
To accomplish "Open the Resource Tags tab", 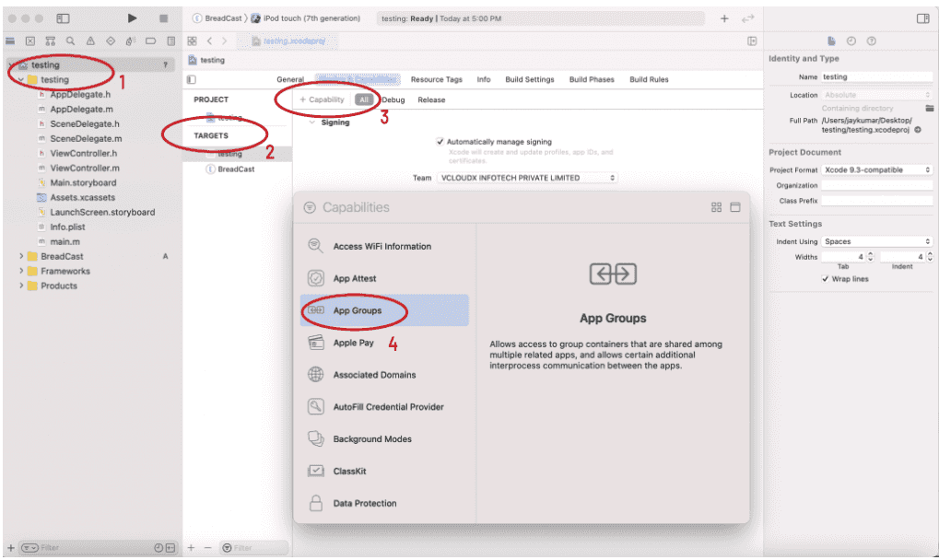I will point(437,79).
